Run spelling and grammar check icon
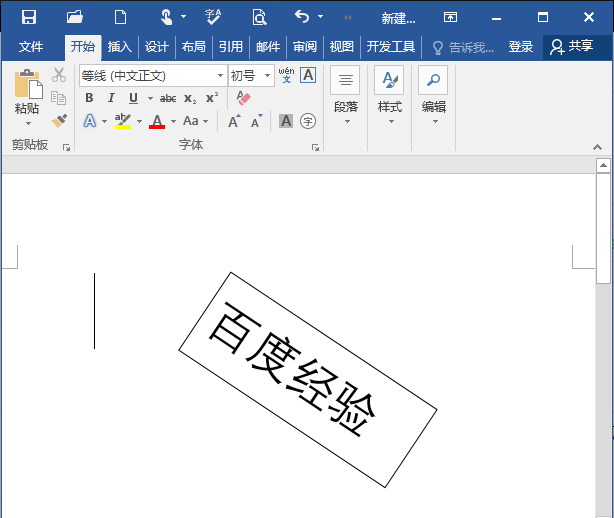The height and width of the screenshot is (518, 614). coord(213,17)
